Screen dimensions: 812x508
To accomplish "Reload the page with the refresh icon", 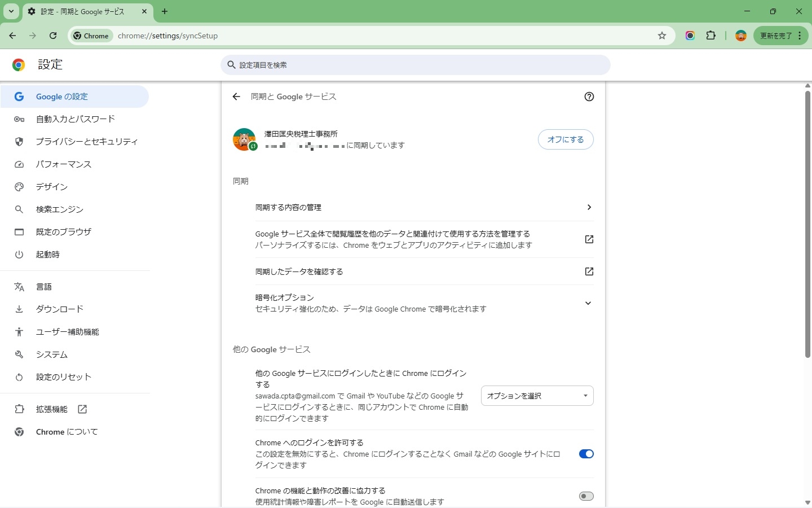I will (x=53, y=36).
